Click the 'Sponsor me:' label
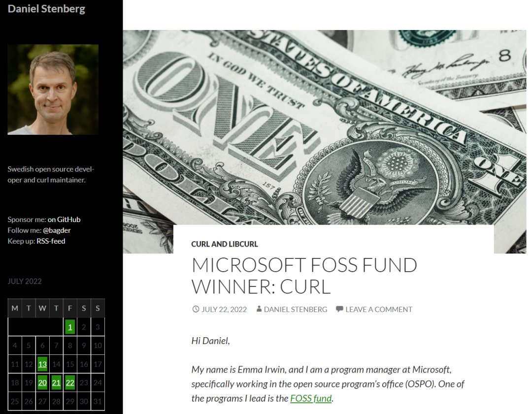This screenshot has height=414, width=532. click(27, 220)
